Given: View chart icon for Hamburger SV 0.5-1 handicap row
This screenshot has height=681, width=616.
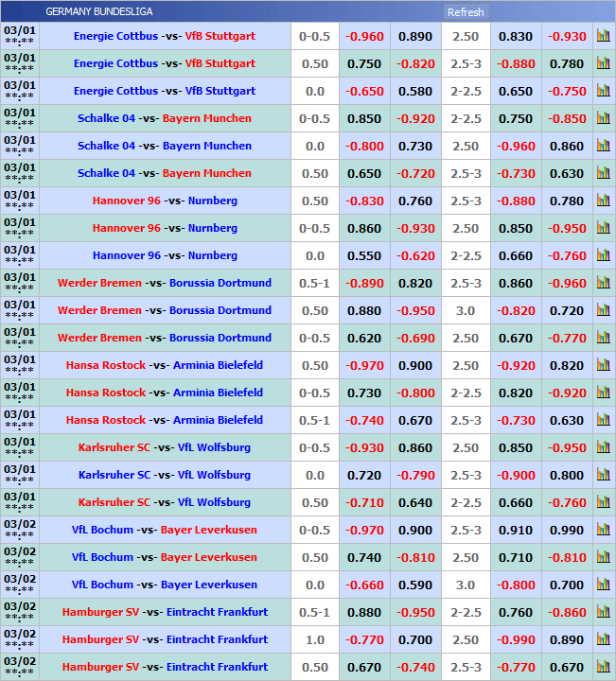Looking at the screenshot, I should tap(604, 612).
